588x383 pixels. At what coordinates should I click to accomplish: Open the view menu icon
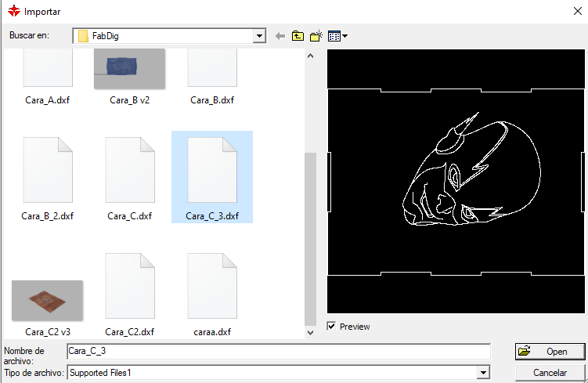[337, 36]
